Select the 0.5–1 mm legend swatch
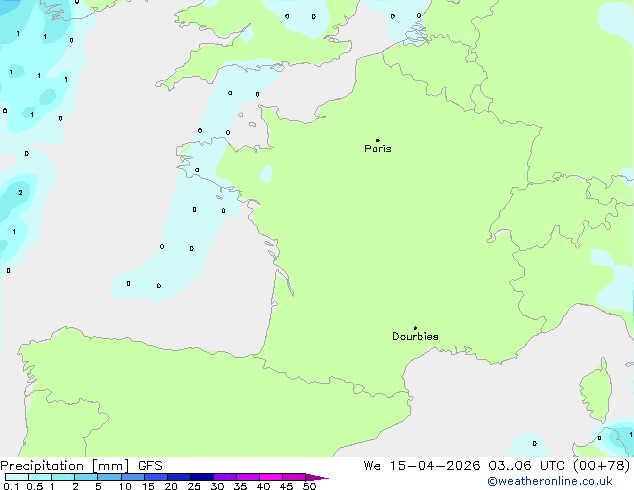Image resolution: width=634 pixels, height=490 pixels. (x=40, y=477)
